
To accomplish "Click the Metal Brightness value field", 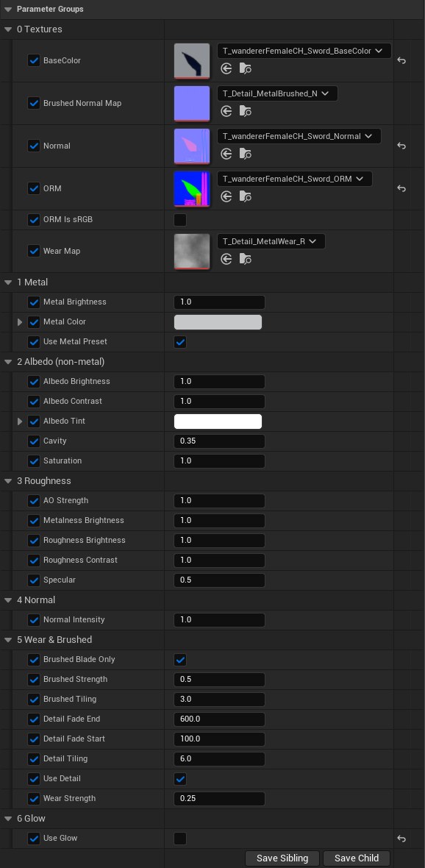I will click(219, 302).
